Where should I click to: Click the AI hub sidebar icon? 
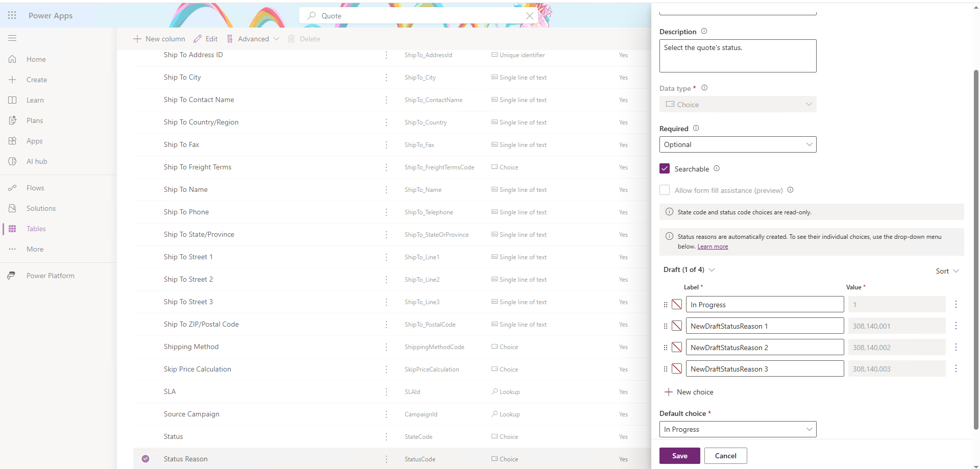12,161
